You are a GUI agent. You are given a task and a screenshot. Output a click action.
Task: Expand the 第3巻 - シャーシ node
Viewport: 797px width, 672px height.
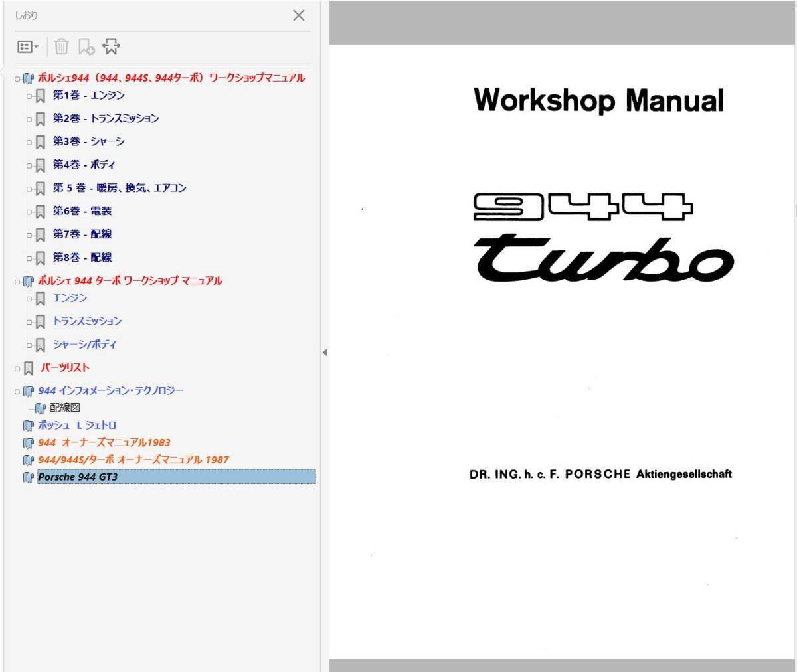coord(29,143)
